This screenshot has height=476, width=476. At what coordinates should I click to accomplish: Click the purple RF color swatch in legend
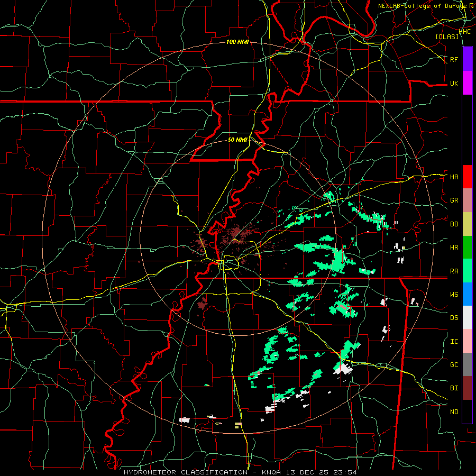pos(467,59)
